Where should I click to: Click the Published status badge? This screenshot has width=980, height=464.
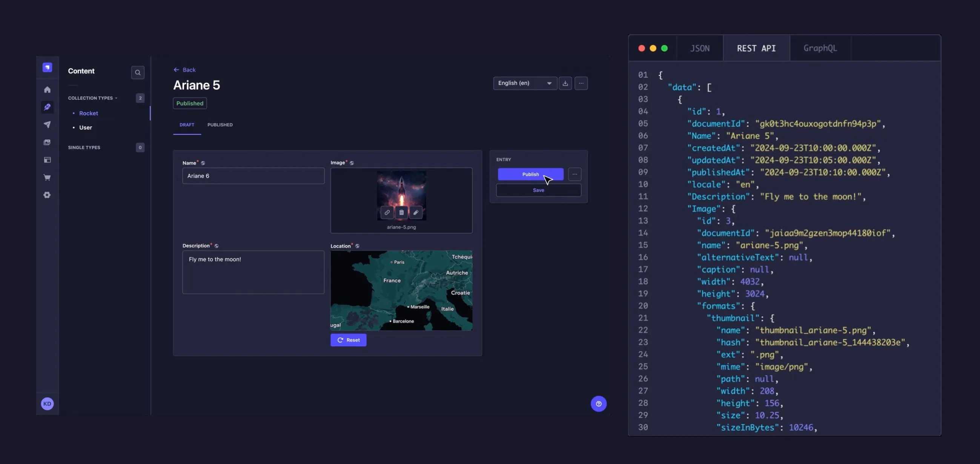[190, 103]
